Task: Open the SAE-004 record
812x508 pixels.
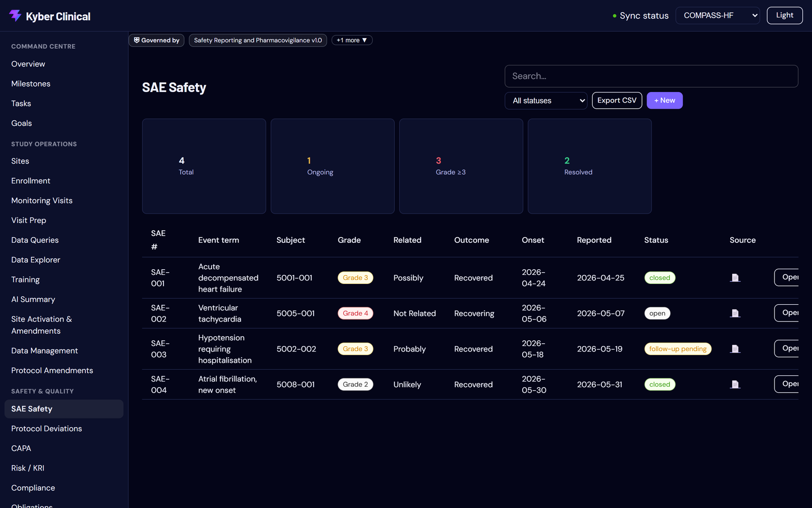Action: click(787, 384)
